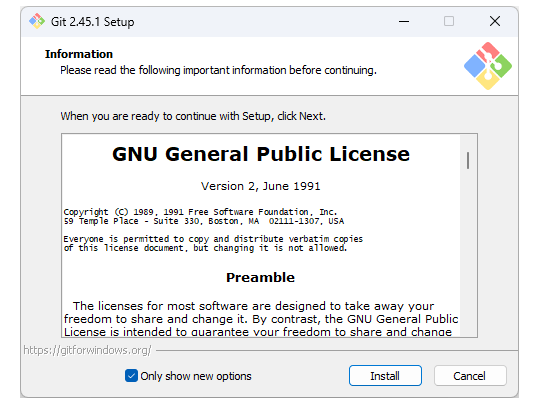Minimize the Git Setup window
Viewport: 540px width, 405px height.
[404, 21]
